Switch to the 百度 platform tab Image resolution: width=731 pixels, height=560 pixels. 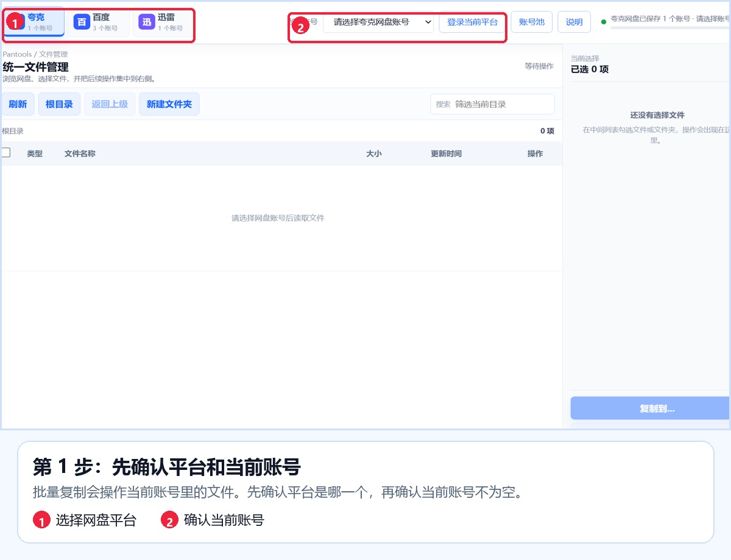click(x=99, y=23)
